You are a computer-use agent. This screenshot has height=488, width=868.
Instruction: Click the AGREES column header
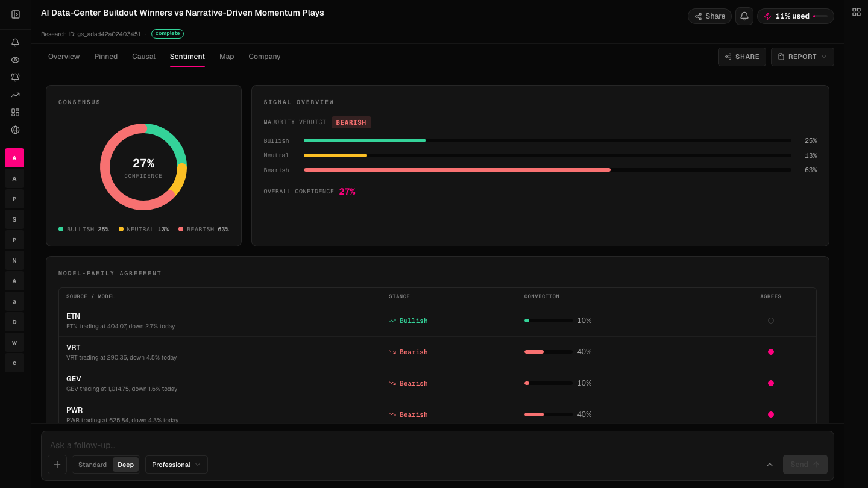click(x=770, y=296)
